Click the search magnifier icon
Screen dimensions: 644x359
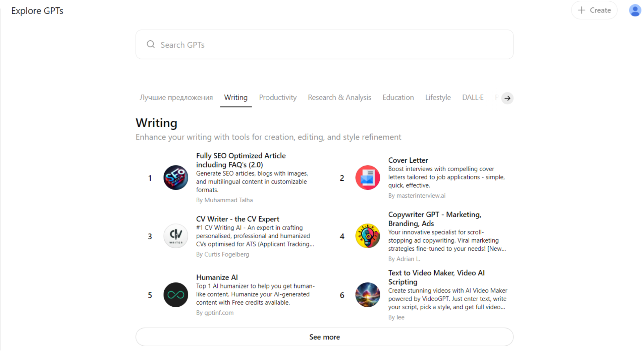point(151,44)
